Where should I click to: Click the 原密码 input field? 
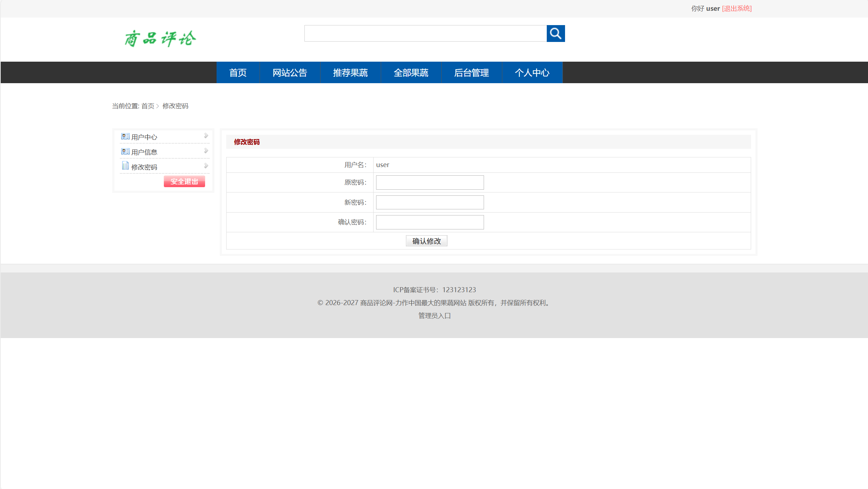[429, 182]
